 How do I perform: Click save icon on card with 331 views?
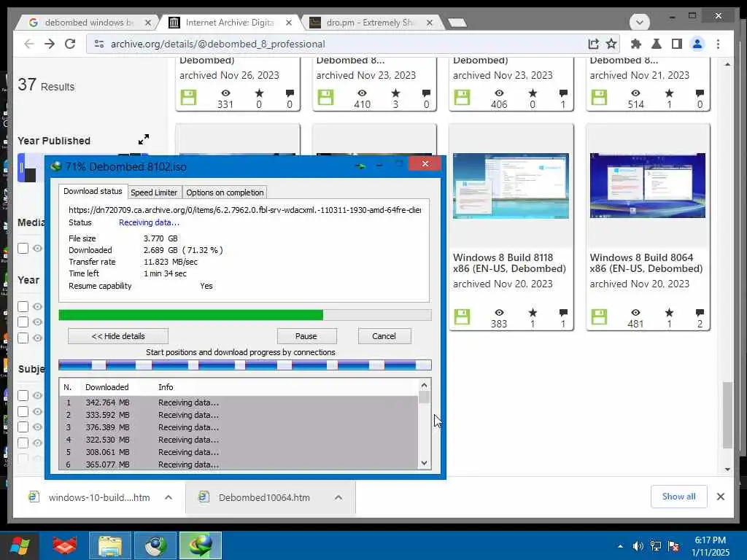point(188,97)
